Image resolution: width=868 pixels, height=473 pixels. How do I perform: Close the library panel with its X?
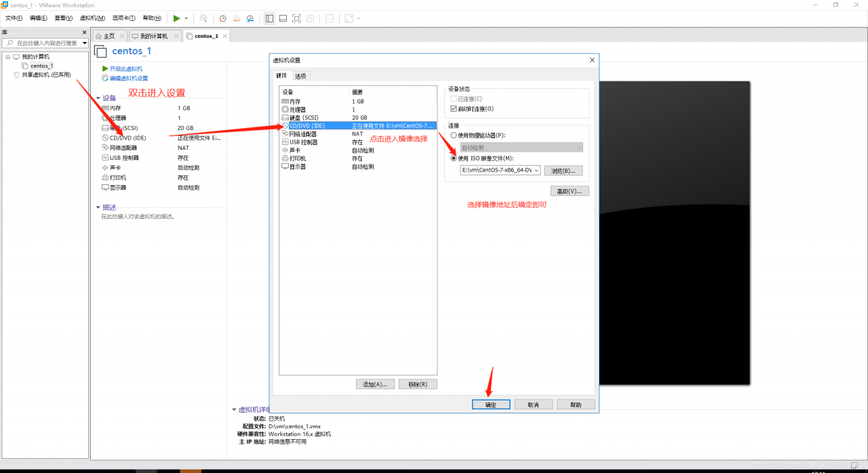coord(84,32)
